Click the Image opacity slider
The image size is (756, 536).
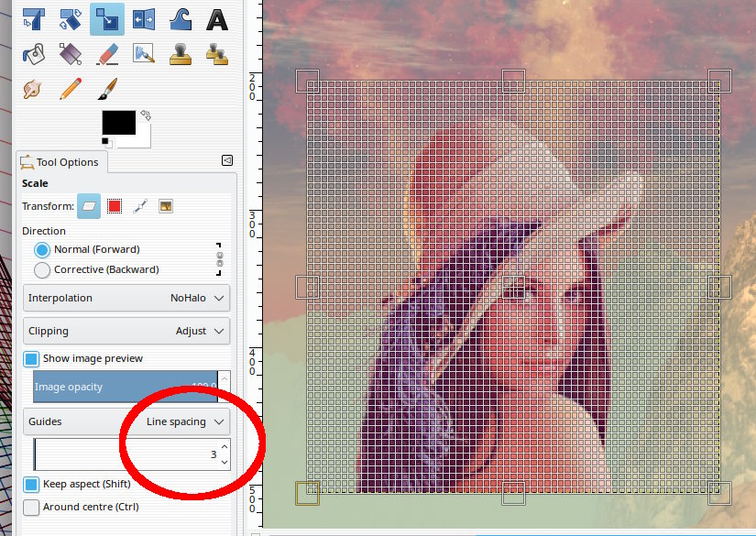pos(126,387)
